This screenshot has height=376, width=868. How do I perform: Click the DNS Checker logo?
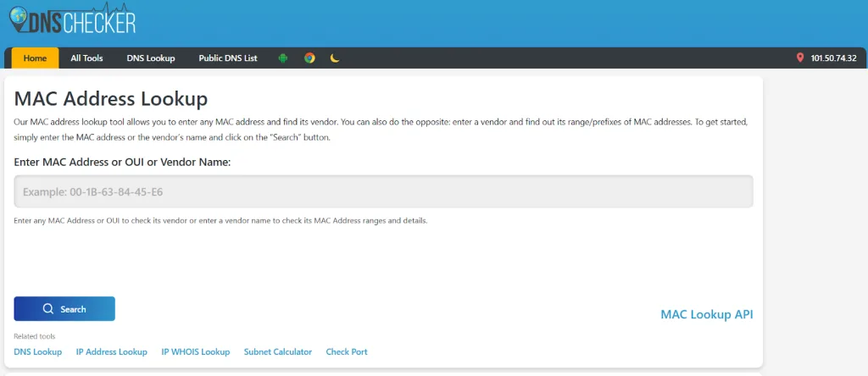(73, 19)
